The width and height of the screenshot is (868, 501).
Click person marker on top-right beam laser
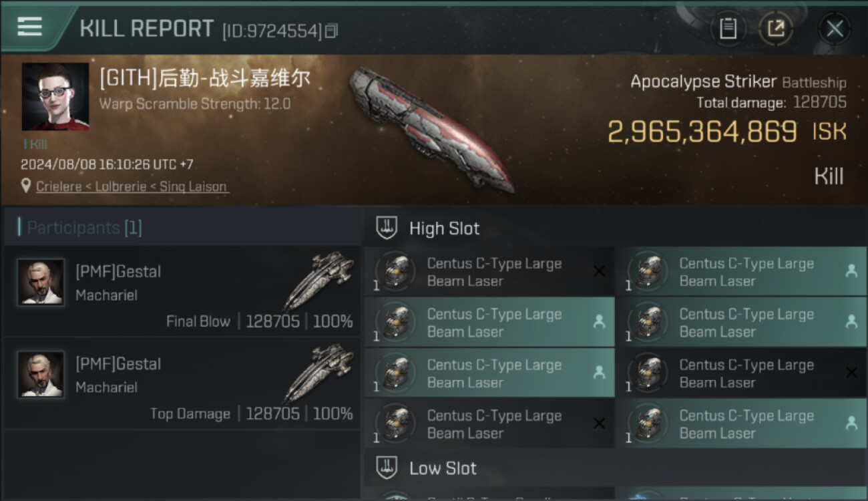[x=851, y=271]
